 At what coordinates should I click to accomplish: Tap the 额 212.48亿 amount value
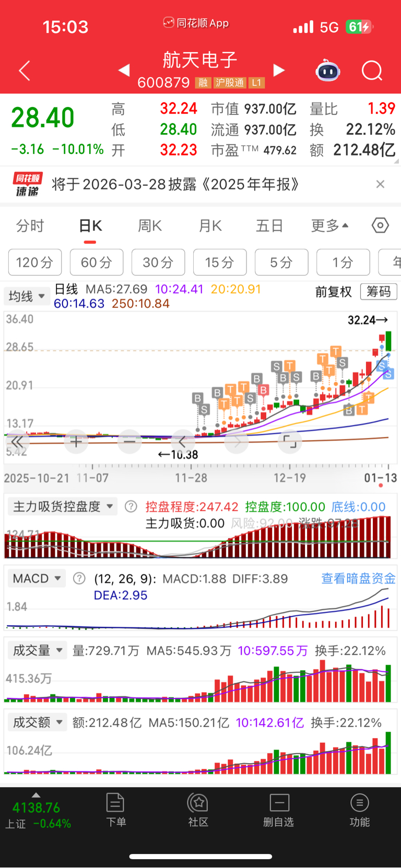pyautogui.click(x=352, y=150)
